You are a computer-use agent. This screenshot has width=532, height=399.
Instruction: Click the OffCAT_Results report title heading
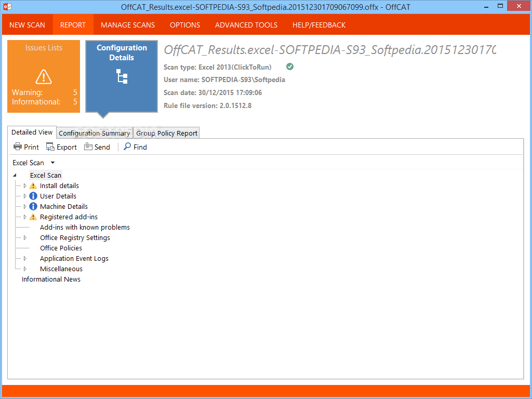[330, 50]
